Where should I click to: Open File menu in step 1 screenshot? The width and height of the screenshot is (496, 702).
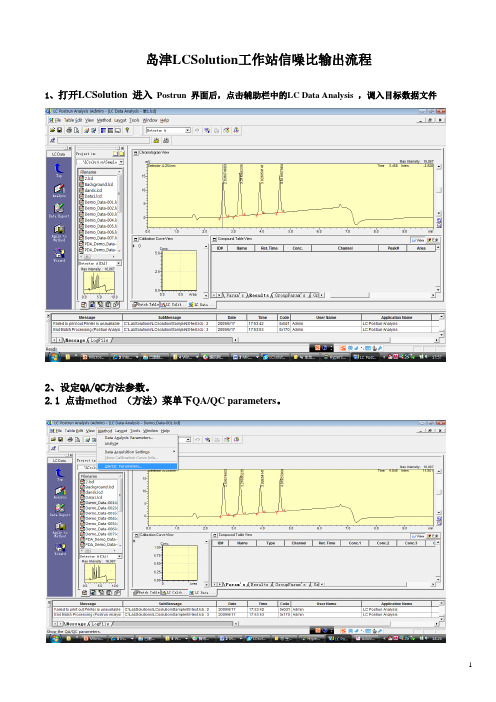click(58, 120)
